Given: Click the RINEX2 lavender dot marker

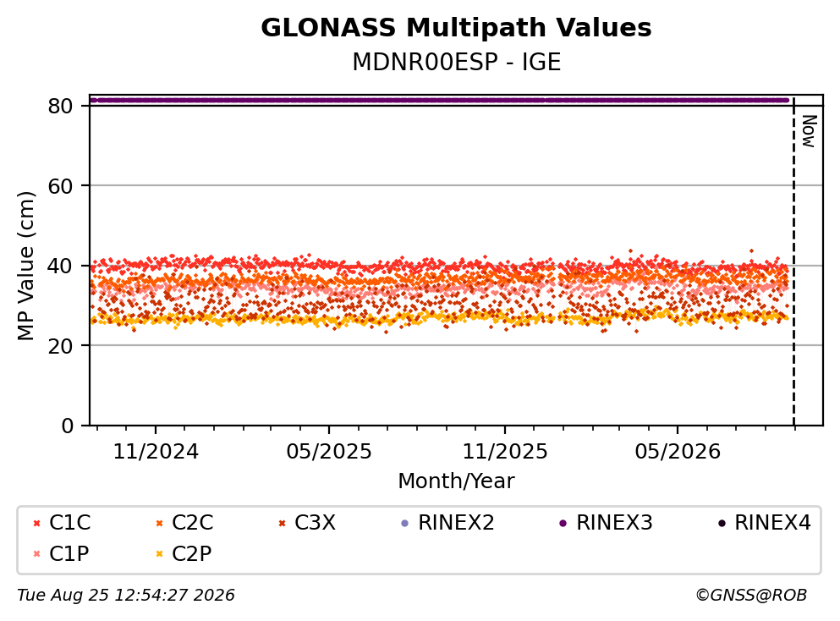Looking at the screenshot, I should 405,524.
